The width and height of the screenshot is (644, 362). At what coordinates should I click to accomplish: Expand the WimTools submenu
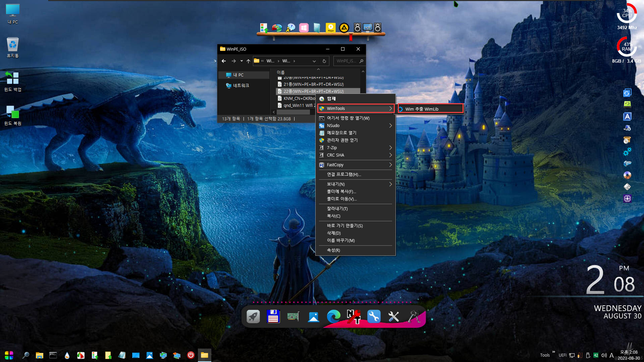(356, 109)
